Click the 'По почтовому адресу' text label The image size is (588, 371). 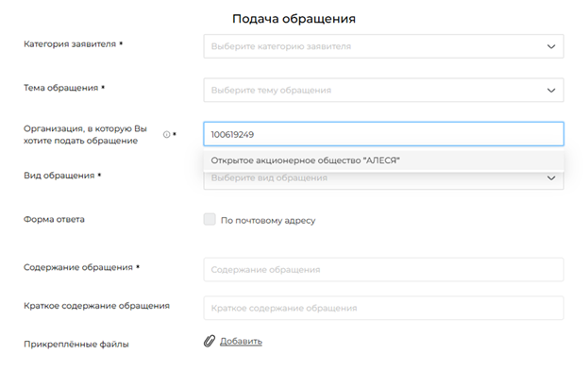[268, 221]
